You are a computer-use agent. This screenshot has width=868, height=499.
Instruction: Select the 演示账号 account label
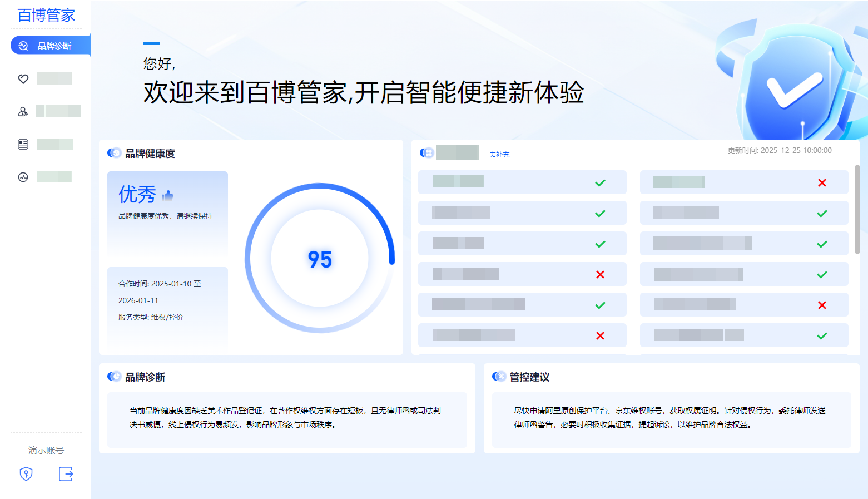(x=46, y=450)
